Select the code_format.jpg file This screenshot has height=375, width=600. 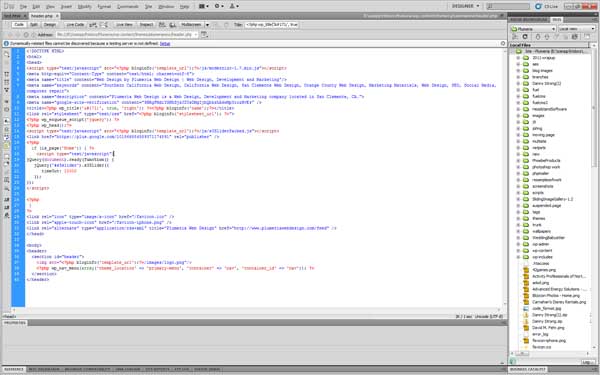546,308
